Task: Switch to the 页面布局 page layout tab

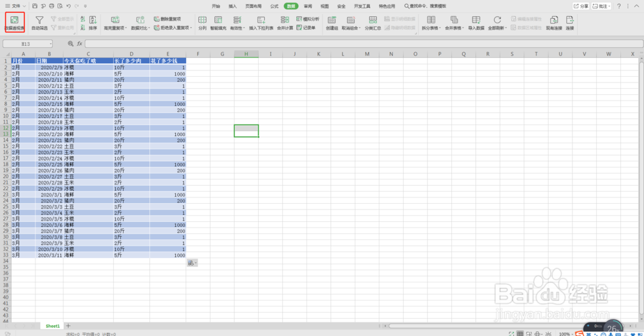Action: pyautogui.click(x=253, y=6)
